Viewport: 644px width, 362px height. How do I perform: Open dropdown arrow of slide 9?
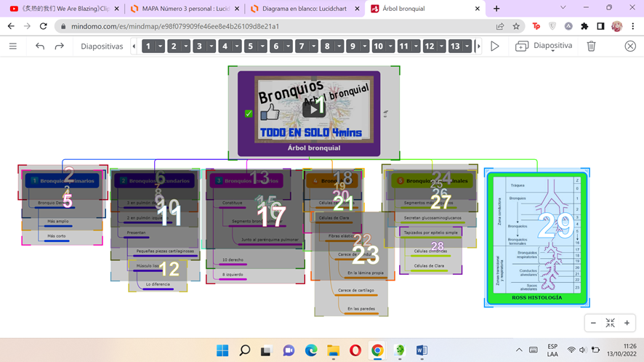[x=365, y=46]
